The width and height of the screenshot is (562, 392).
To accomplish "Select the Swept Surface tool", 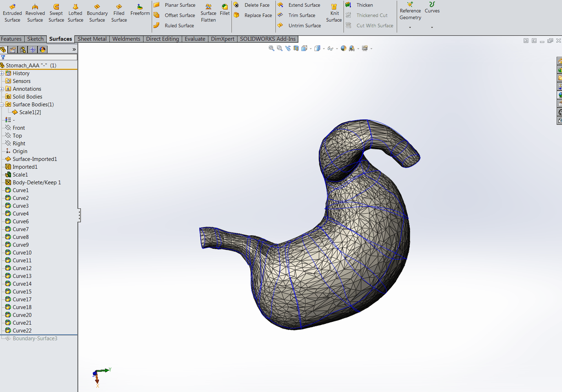I will click(56, 13).
